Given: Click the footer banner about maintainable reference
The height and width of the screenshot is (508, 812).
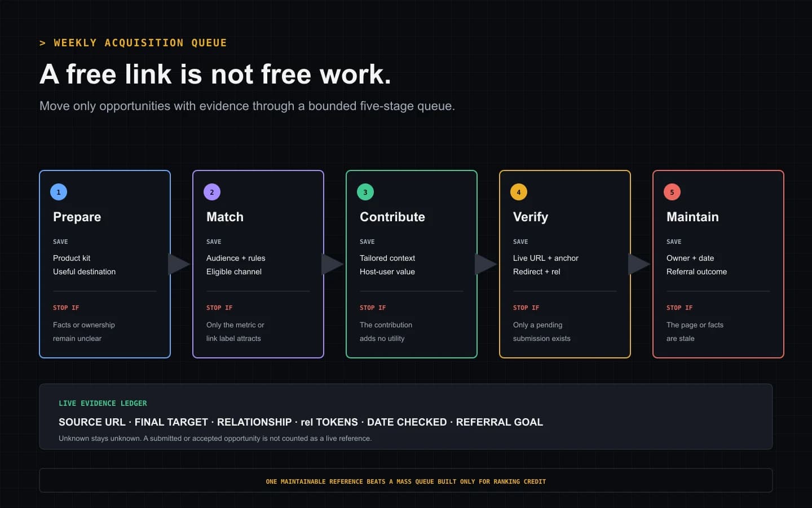Looking at the screenshot, I should (x=406, y=481).
